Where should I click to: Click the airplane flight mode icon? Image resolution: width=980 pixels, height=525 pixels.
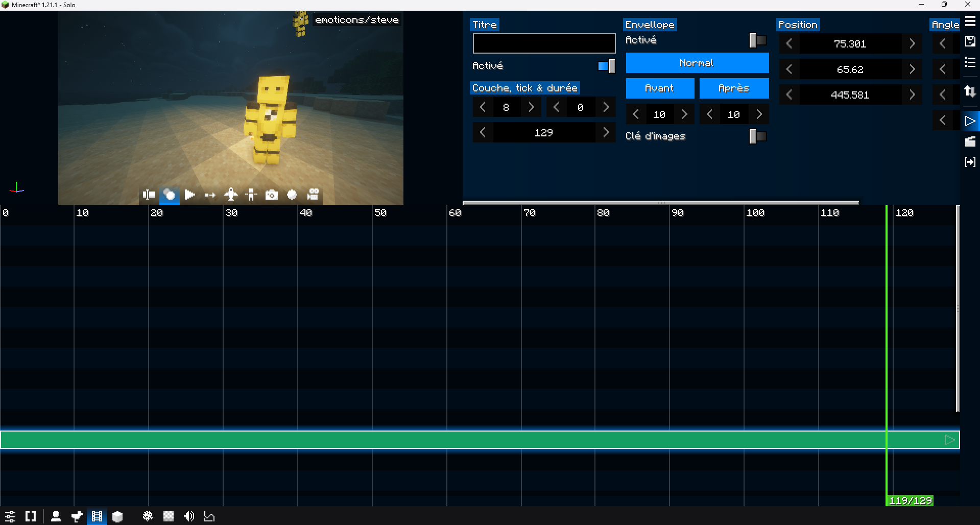231,195
